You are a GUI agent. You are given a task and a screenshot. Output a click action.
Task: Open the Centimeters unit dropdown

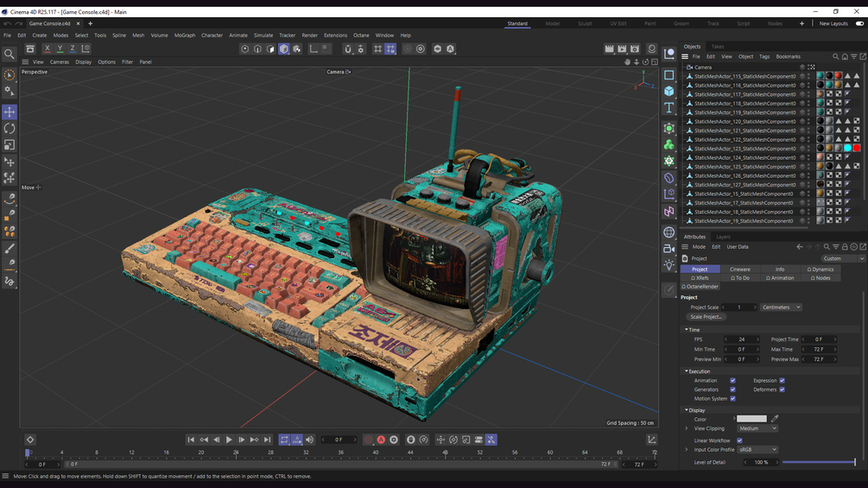click(781, 307)
